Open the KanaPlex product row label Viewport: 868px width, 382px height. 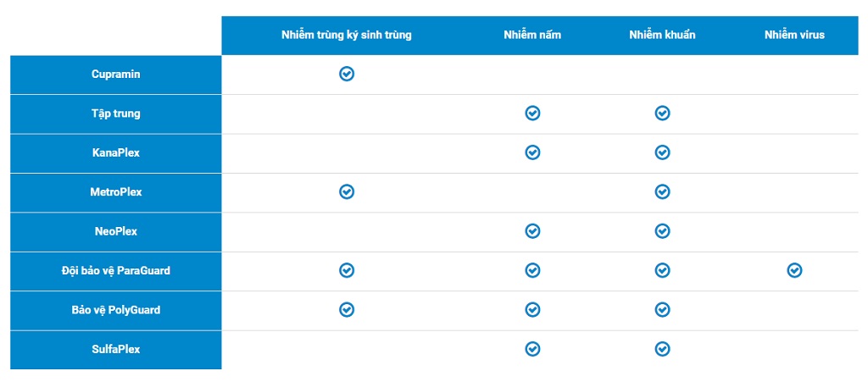(x=116, y=153)
